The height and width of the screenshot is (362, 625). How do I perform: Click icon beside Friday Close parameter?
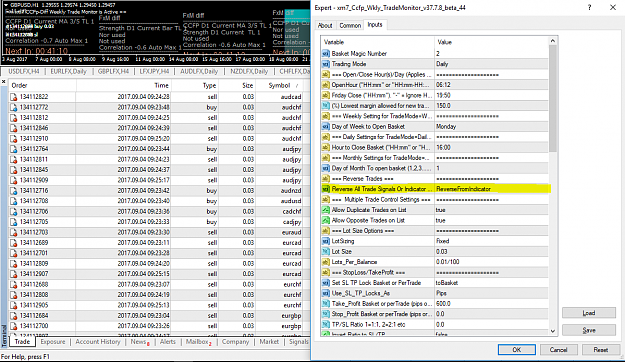pos(326,95)
